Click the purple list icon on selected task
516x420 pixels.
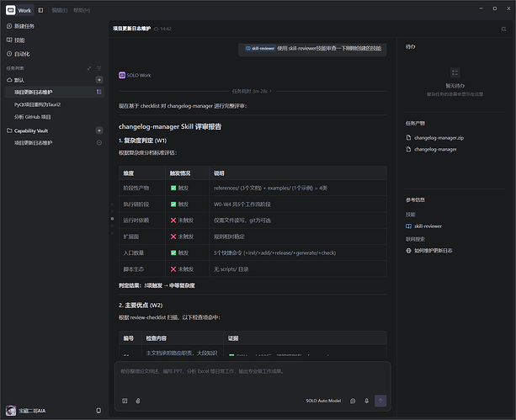point(99,92)
